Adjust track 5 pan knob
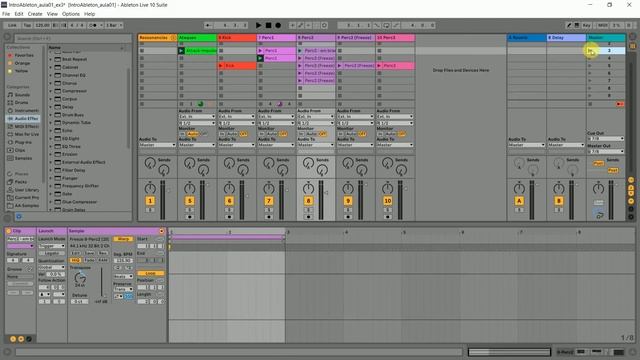The width and height of the screenshot is (640, 360). coord(189,188)
